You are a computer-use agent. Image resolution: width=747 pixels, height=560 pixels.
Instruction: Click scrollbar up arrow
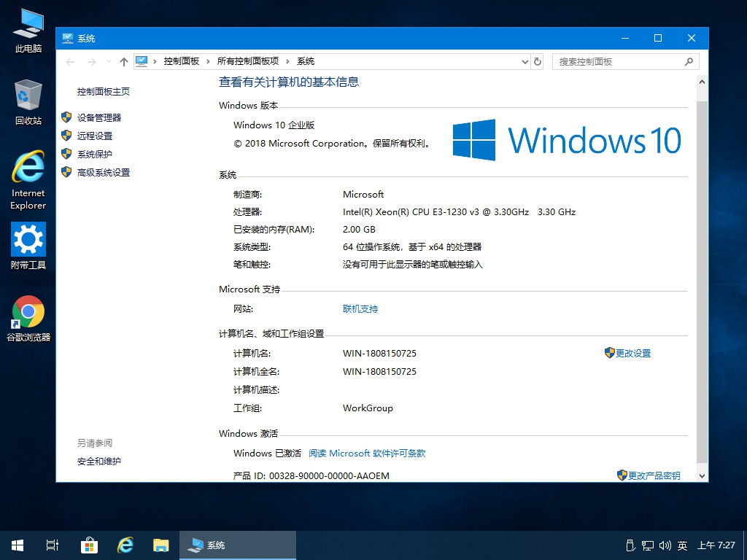point(702,82)
